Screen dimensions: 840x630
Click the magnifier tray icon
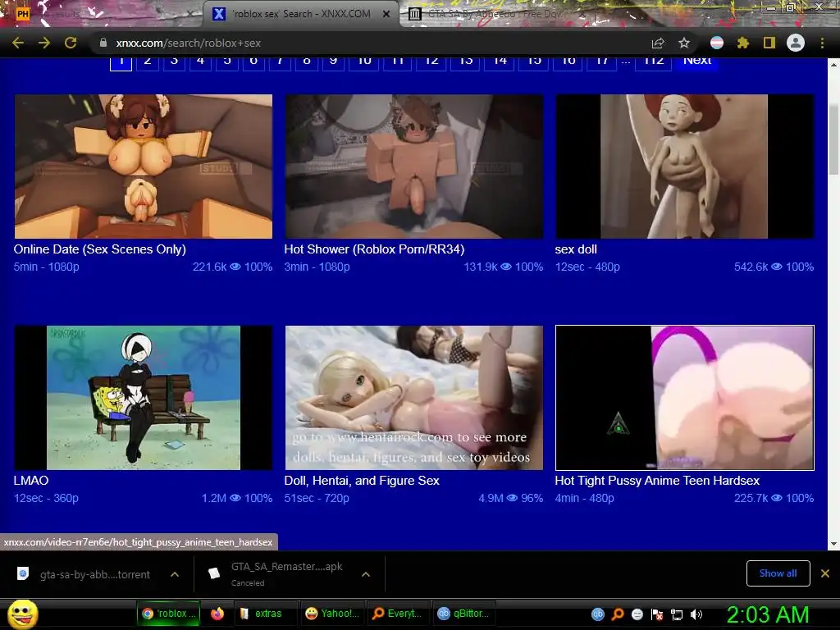tap(618, 614)
